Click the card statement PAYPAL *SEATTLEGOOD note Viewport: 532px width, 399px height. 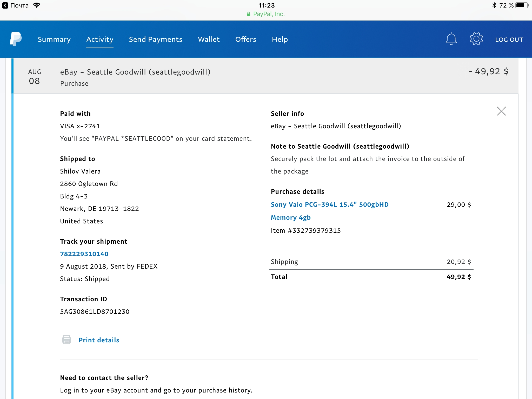pos(156,138)
